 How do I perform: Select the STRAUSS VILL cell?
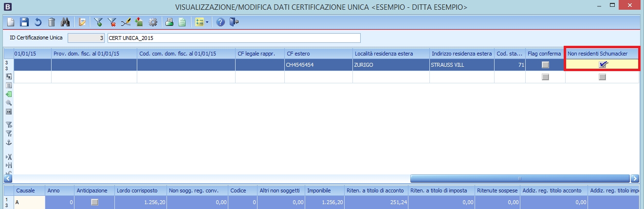[x=462, y=65]
